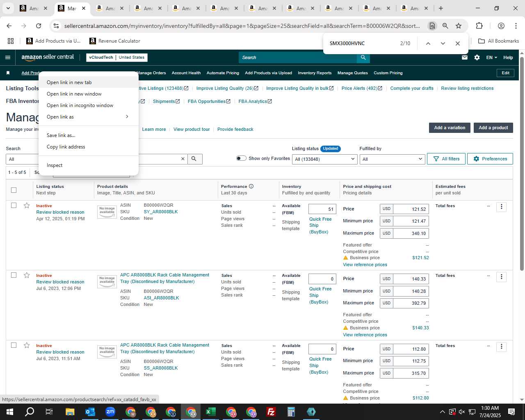Screen dimensions: 525x420
Task: Expand Open link as submenu
Action: coord(88,117)
